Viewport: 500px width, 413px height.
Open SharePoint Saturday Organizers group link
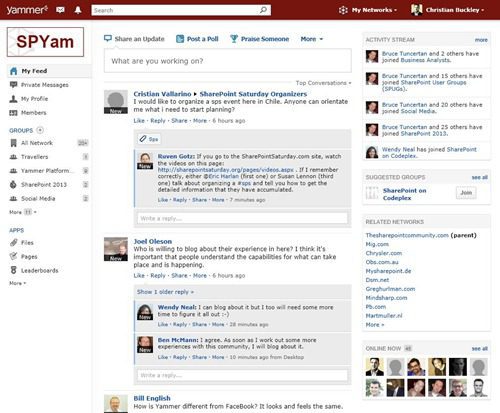click(x=253, y=94)
